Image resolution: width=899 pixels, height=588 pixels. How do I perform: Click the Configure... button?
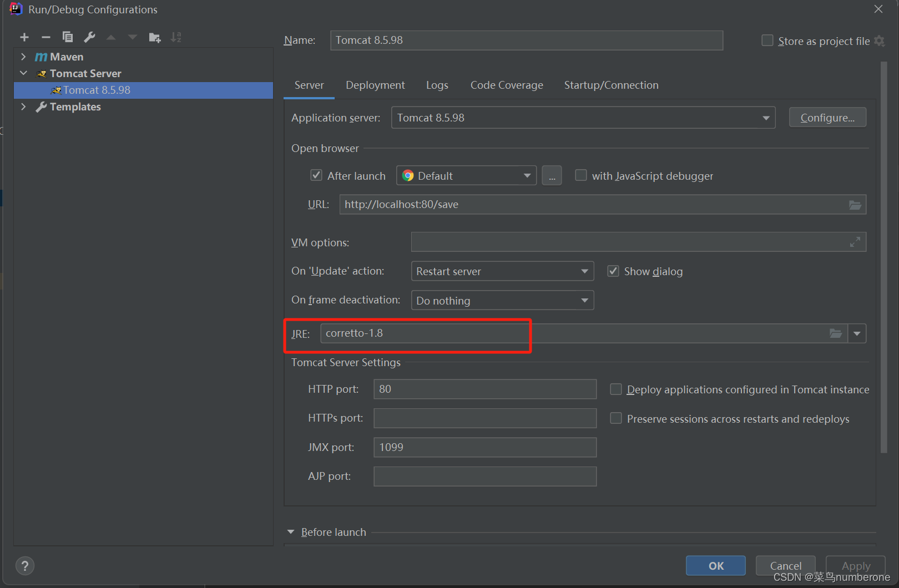click(827, 118)
